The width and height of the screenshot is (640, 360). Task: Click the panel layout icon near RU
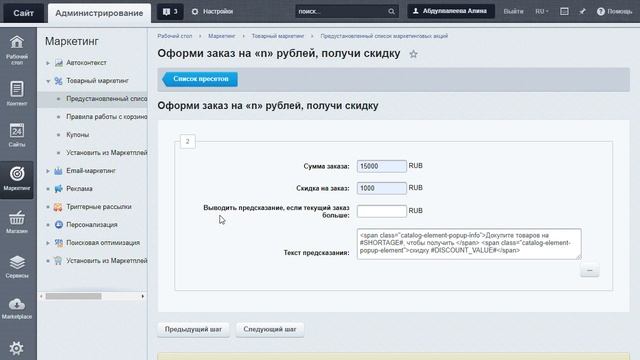coord(564,11)
